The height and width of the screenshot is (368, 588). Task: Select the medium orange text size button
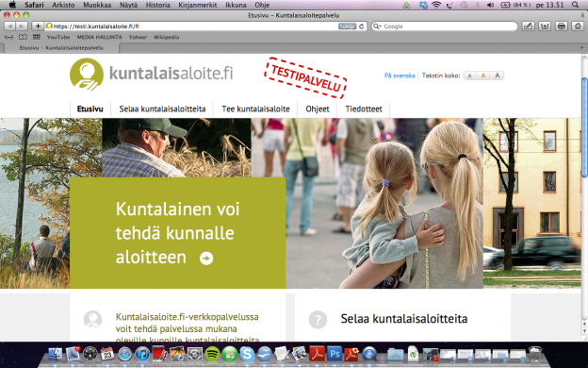[x=483, y=75]
